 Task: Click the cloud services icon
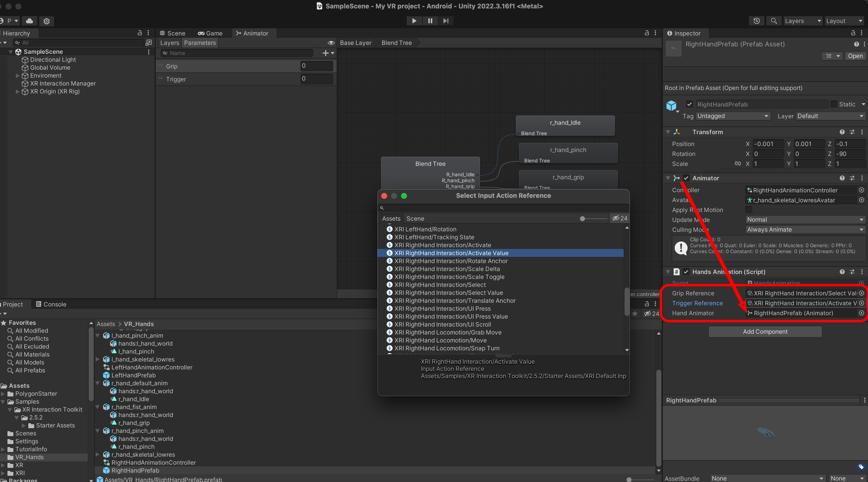point(29,21)
